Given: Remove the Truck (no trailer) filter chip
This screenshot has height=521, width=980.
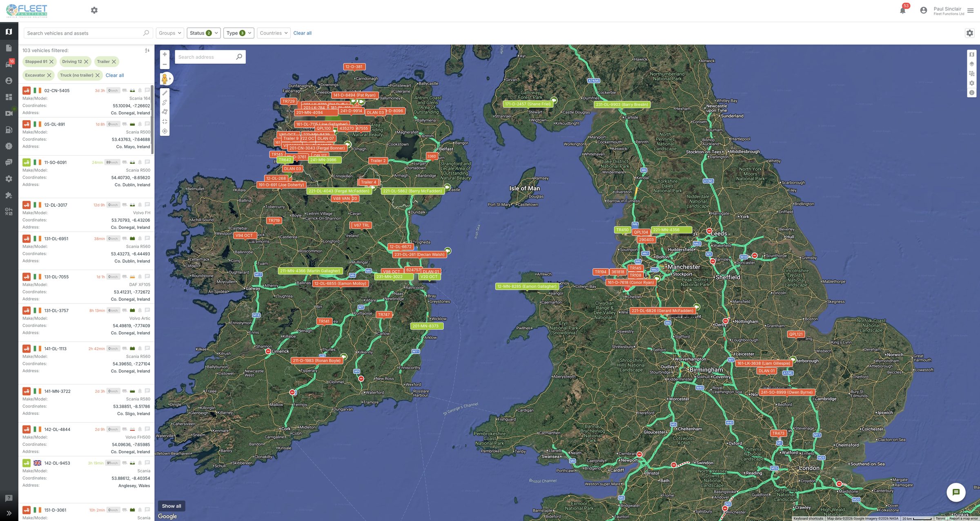Looking at the screenshot, I should point(98,75).
